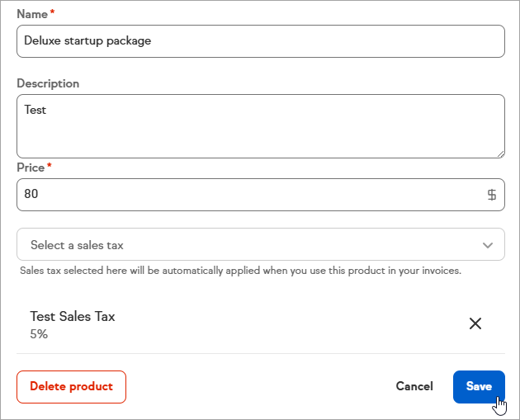Click the red asterisk beside Price
This screenshot has width=520, height=420.
pos(50,166)
